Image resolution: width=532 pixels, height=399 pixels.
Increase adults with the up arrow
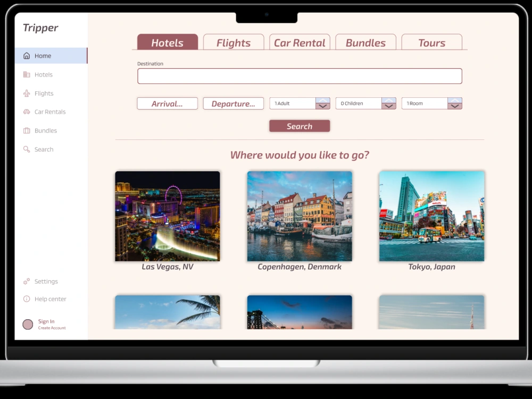(323, 101)
